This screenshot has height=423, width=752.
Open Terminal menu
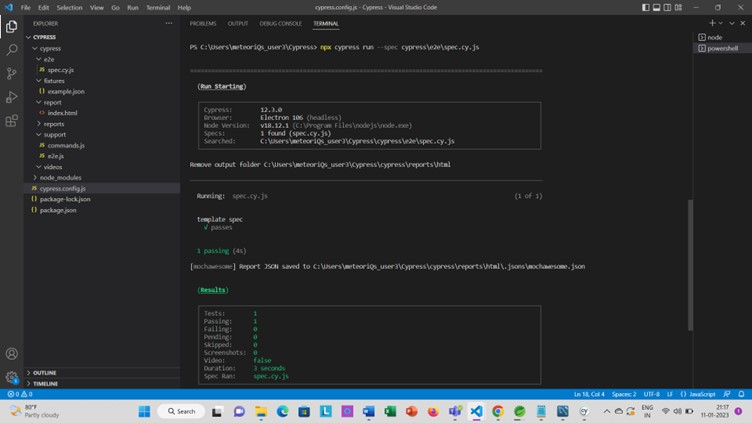(158, 8)
